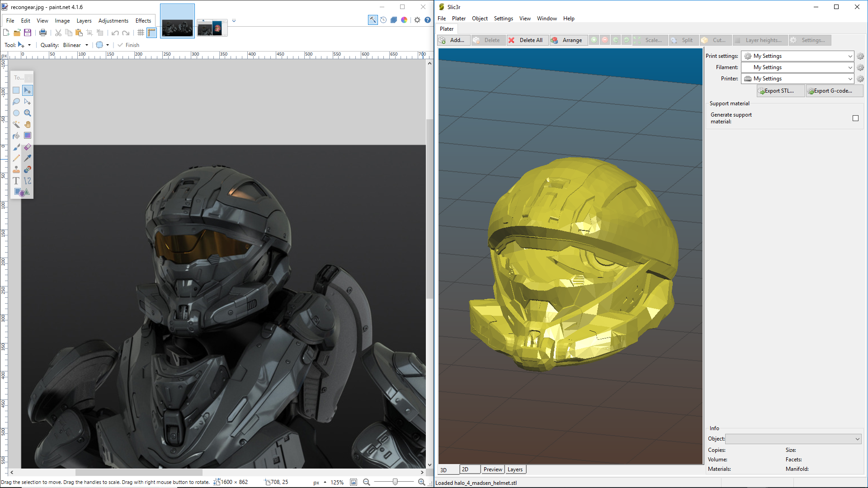This screenshot has width=868, height=488.
Task: Open the Info Object dropdown
Action: coord(793,439)
